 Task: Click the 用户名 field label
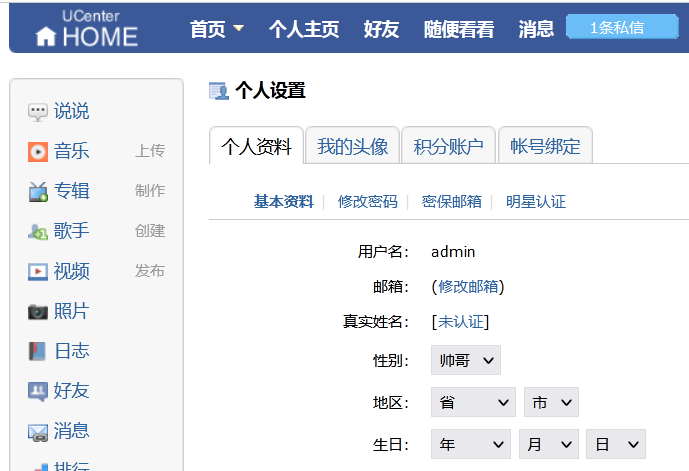(383, 252)
